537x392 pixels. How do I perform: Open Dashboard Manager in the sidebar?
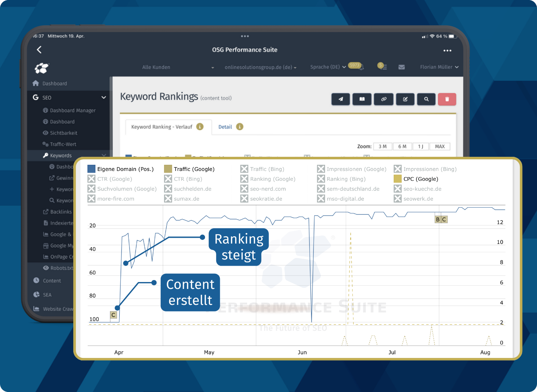coord(73,110)
